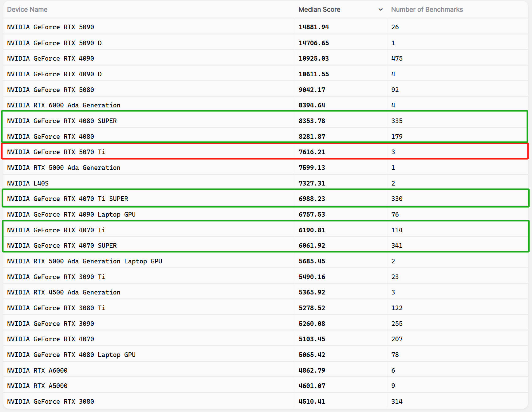Select the NVIDIA GeForce RTX 3080 device name

50,402
